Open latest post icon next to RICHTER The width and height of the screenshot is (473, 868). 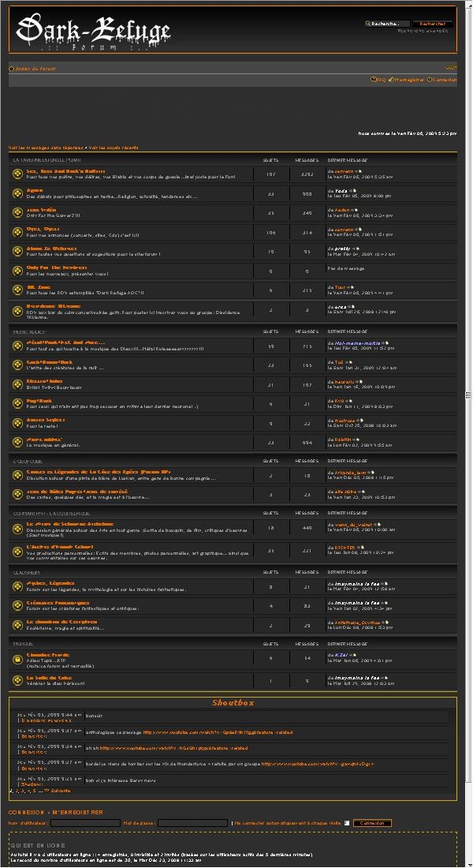361,546
